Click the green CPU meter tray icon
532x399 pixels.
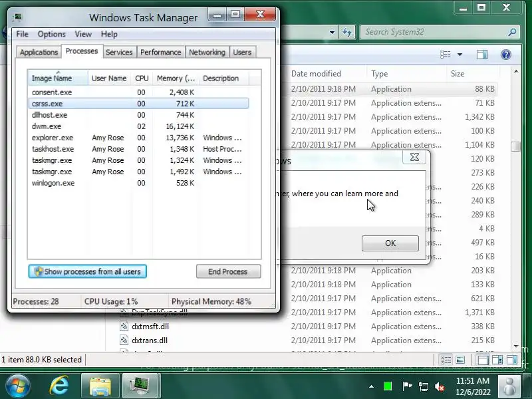[388, 386]
